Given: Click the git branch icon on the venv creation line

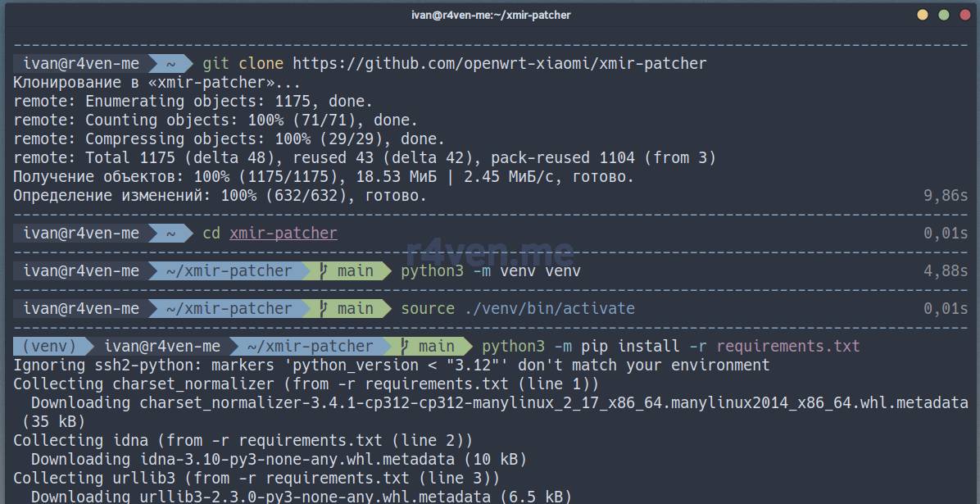Looking at the screenshot, I should point(324,271).
